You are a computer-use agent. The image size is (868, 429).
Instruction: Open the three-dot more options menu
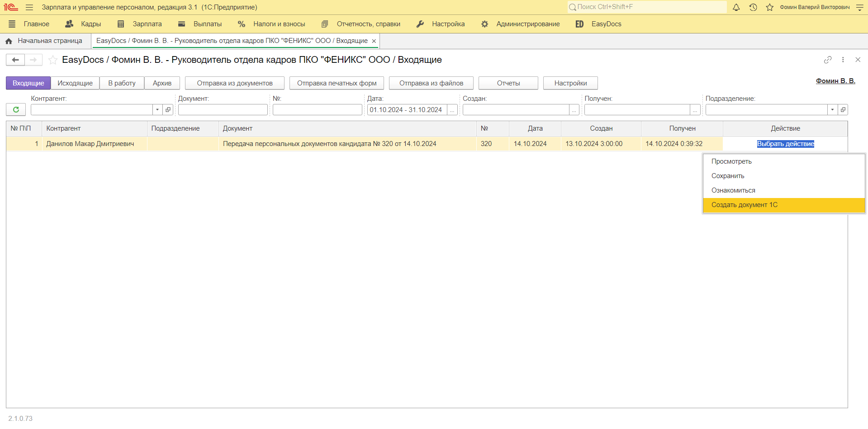843,60
